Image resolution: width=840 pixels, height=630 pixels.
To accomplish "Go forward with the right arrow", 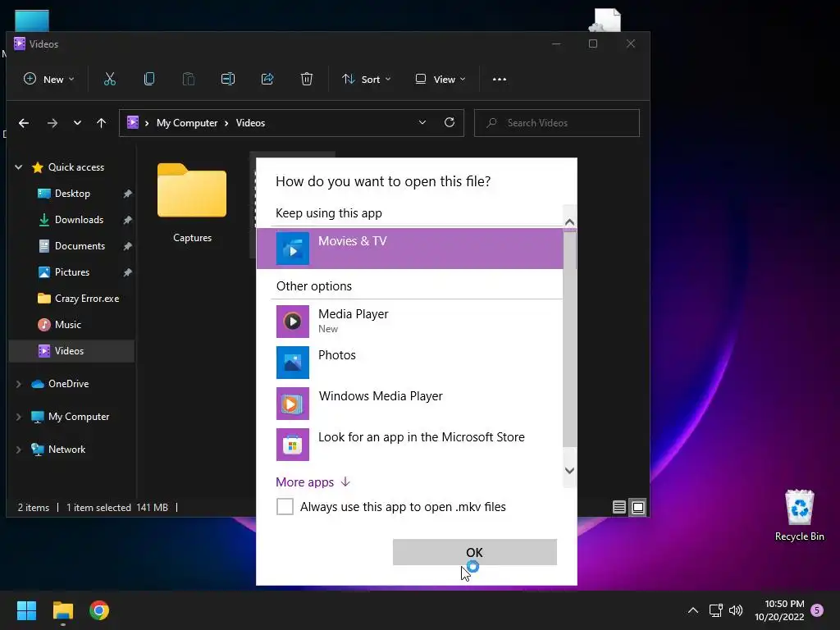I will 52,123.
